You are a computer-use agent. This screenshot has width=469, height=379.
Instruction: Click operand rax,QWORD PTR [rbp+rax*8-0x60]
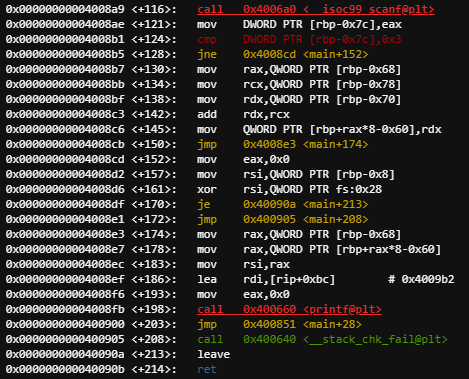(342, 249)
